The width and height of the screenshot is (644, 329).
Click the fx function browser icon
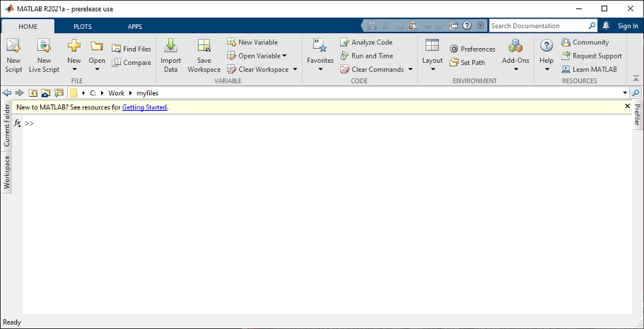coord(18,123)
